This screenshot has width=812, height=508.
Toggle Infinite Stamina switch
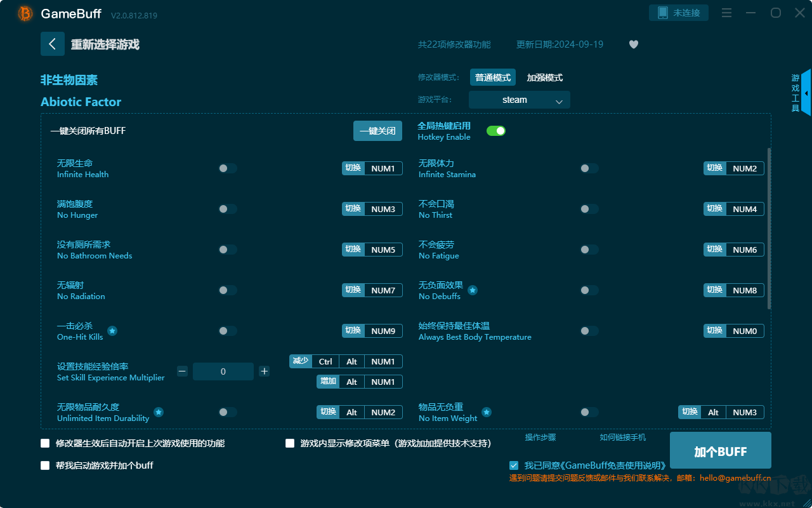589,168
